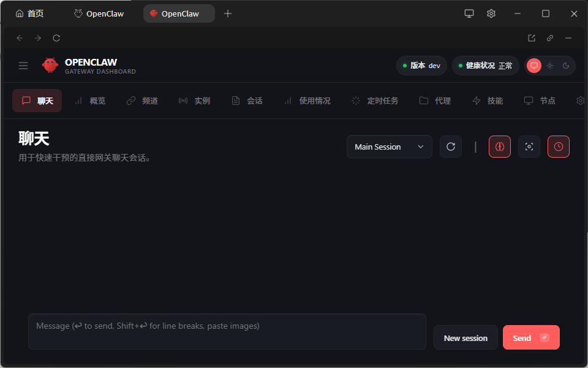View the 会话 (Sessions) section
Image resolution: width=588 pixels, height=368 pixels.
[247, 101]
